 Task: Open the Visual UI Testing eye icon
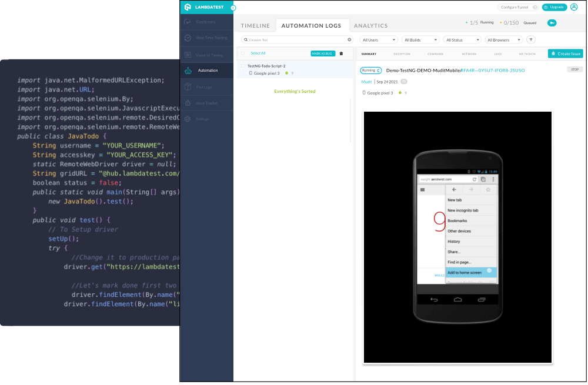tap(188, 55)
